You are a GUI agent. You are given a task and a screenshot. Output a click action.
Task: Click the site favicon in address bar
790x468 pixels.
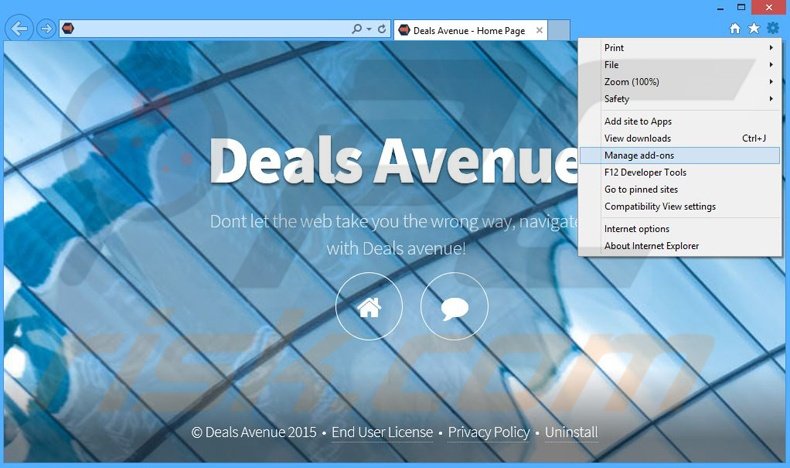coord(68,28)
